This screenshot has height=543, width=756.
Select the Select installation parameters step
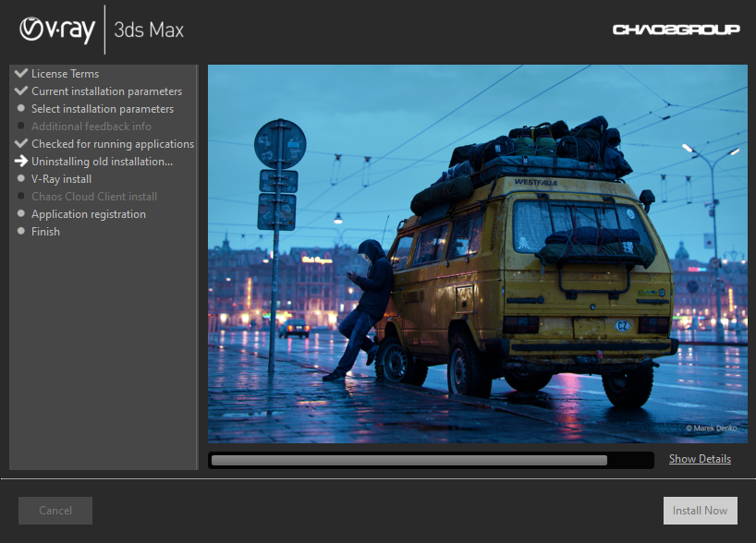(102, 108)
